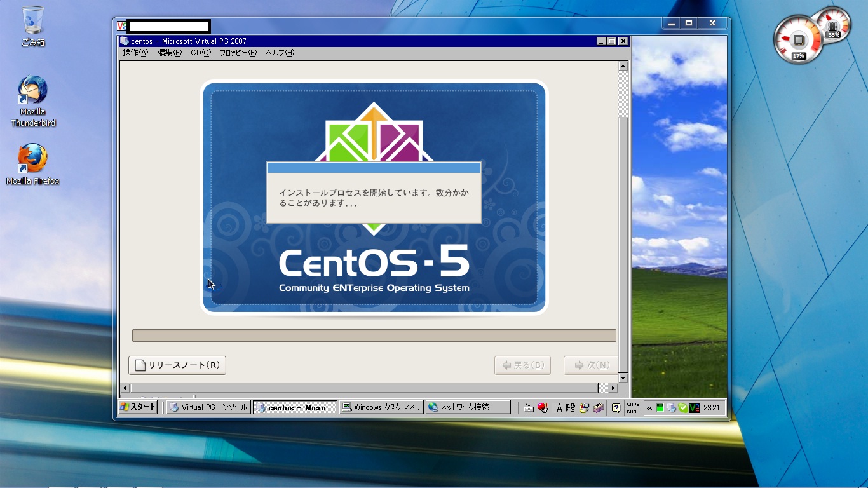Click the network computers tray icon
The image size is (868, 488).
pos(672,408)
